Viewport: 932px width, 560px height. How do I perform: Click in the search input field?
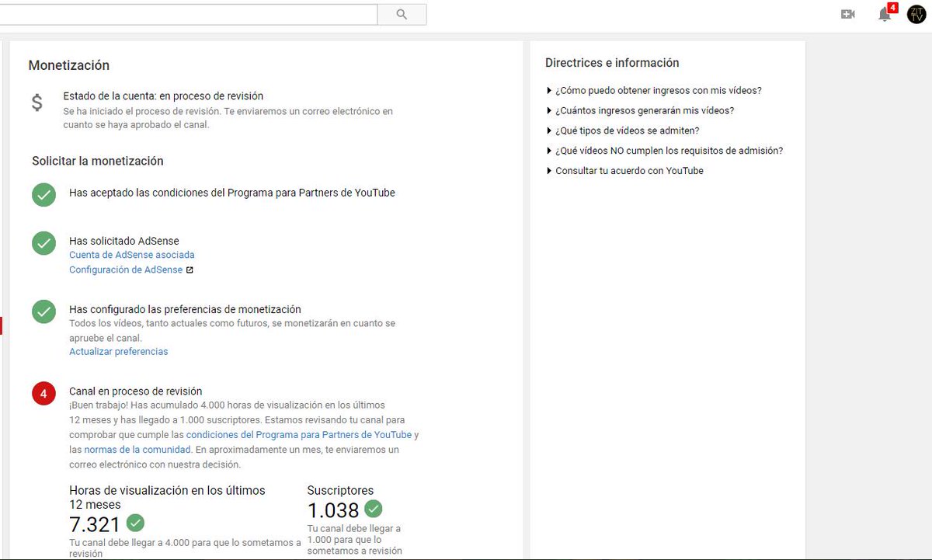pos(189,14)
